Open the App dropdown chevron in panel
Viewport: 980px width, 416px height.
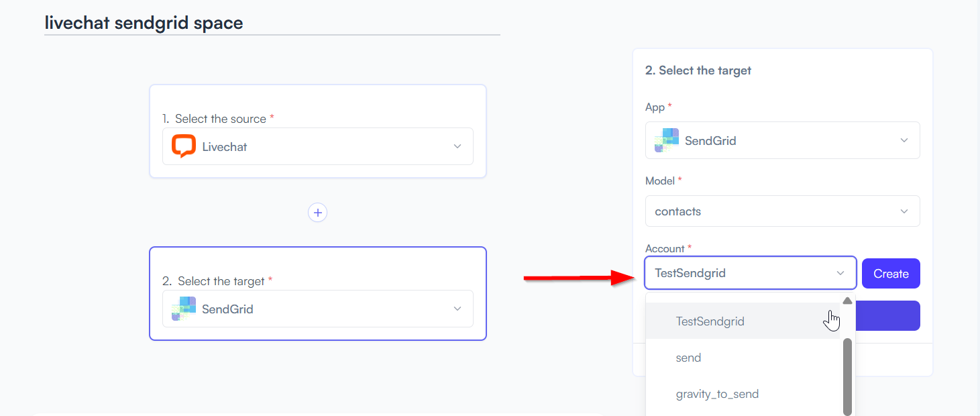(904, 140)
